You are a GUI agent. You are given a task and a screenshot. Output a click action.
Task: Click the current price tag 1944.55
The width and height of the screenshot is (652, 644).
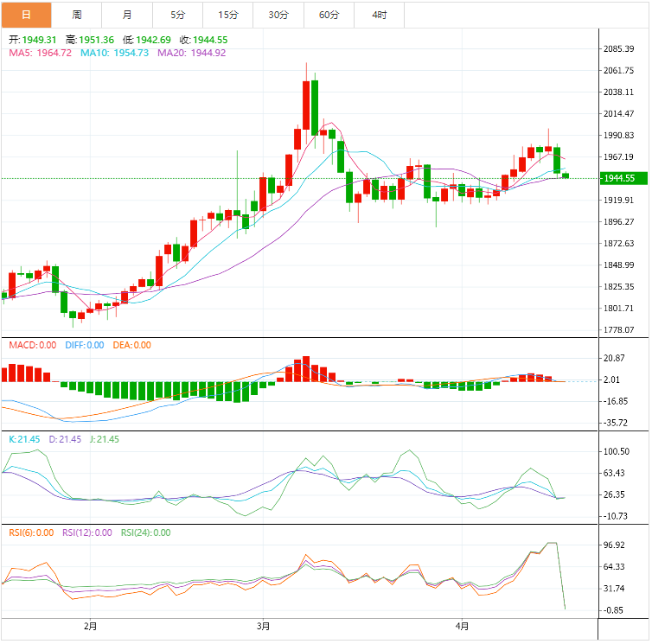tap(620, 178)
